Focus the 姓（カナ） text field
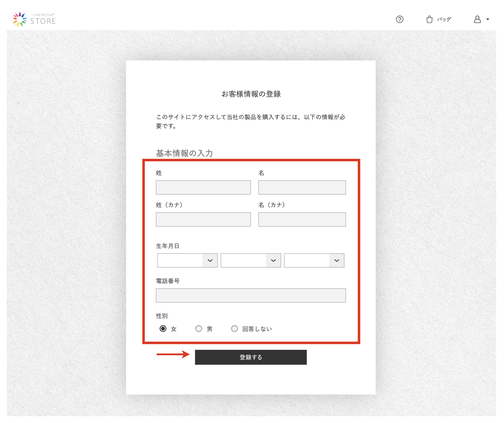 click(203, 219)
